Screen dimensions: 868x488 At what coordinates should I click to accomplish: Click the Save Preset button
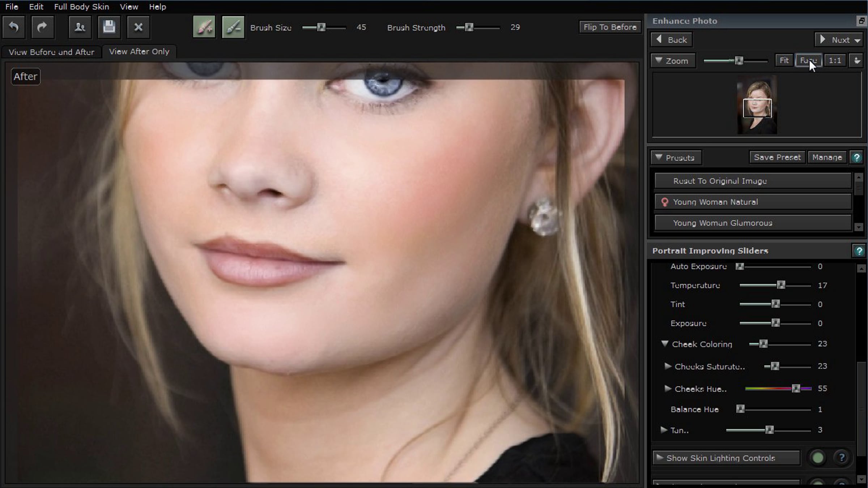(x=777, y=158)
